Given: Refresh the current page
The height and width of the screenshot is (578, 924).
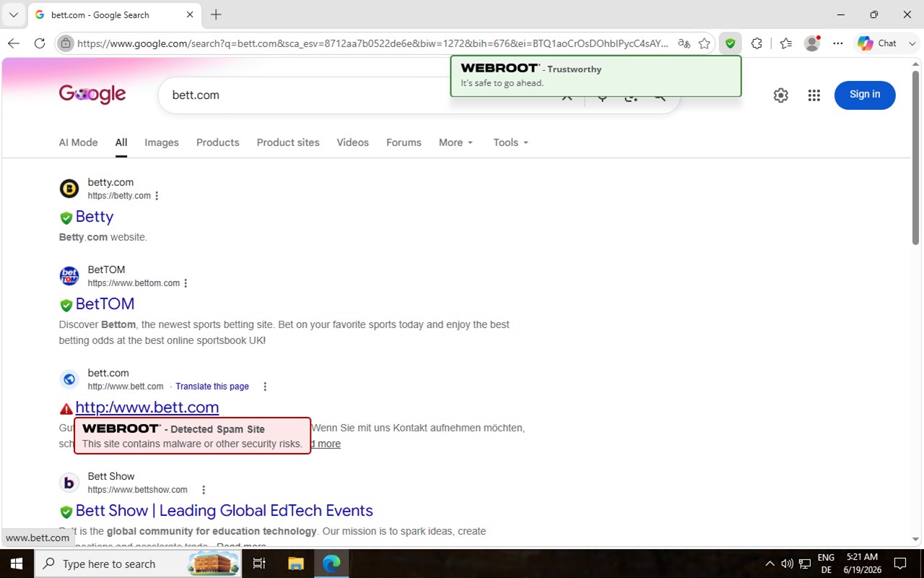Looking at the screenshot, I should (x=40, y=43).
